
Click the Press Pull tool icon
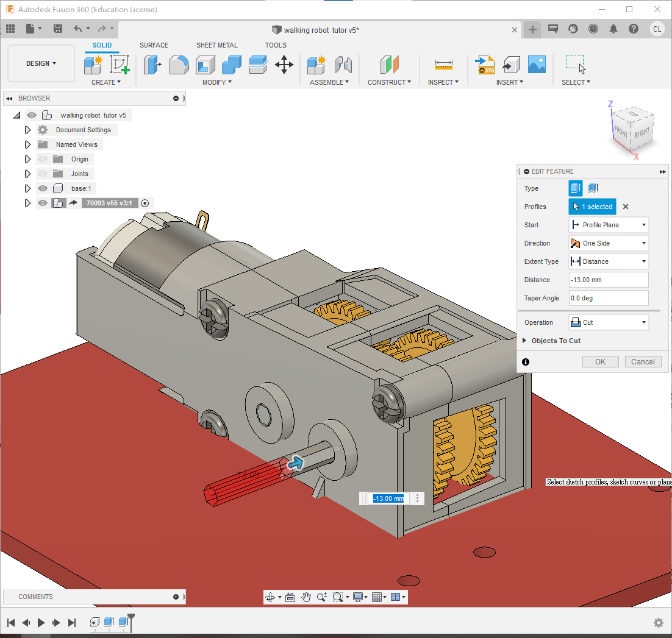(x=152, y=64)
